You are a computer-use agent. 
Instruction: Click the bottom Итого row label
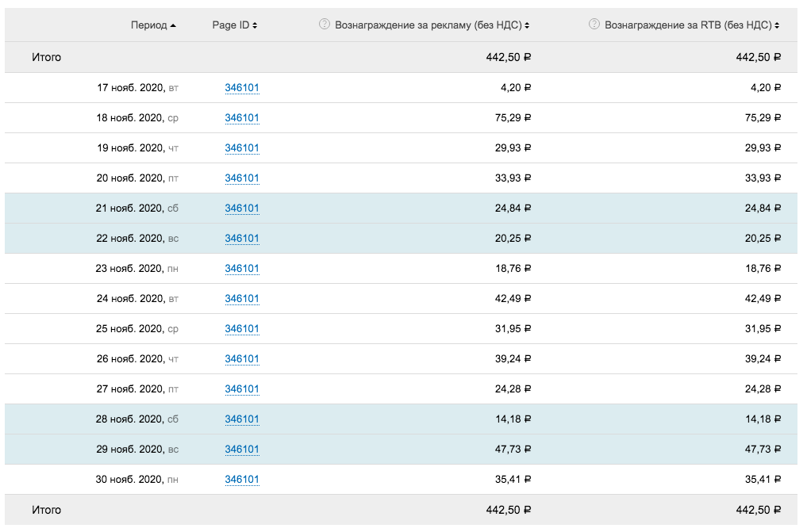(x=46, y=510)
